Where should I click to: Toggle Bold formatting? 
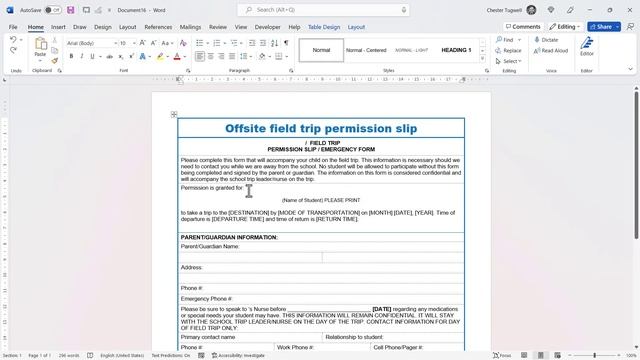(71, 56)
